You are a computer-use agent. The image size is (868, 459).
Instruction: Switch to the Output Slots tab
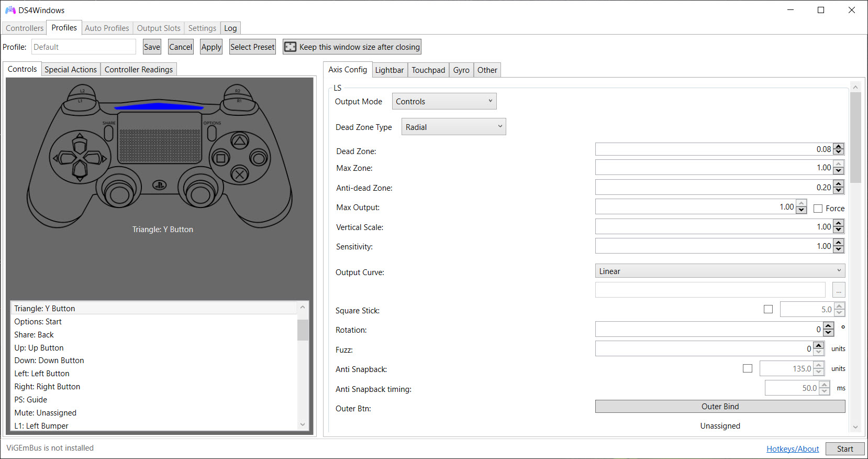pos(159,28)
